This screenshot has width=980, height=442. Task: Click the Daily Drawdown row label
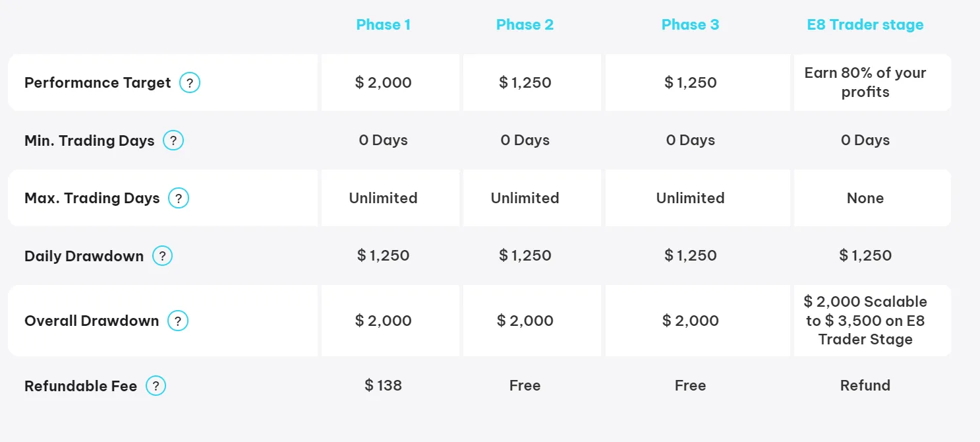pyautogui.click(x=84, y=256)
